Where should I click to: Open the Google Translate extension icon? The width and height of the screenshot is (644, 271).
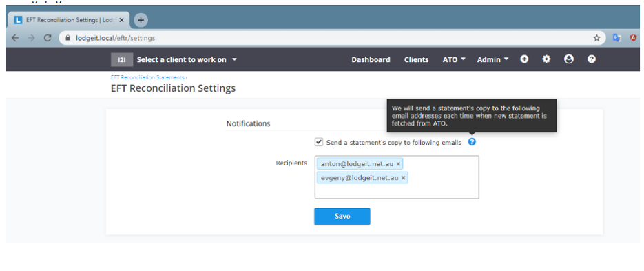616,38
